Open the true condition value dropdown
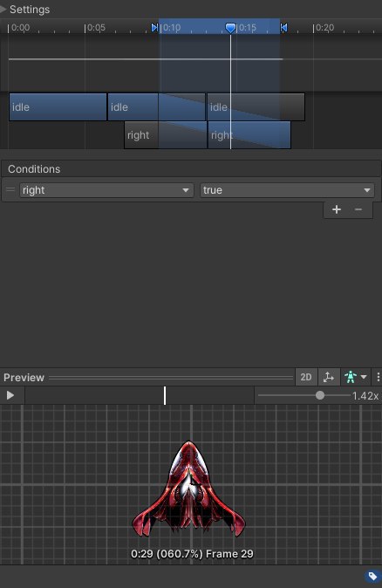The image size is (382, 588). pos(287,190)
